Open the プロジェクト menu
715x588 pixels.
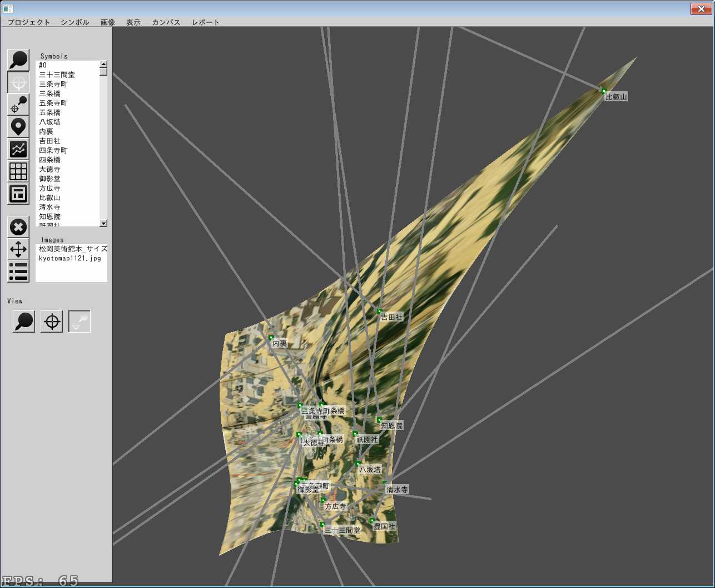(x=29, y=22)
